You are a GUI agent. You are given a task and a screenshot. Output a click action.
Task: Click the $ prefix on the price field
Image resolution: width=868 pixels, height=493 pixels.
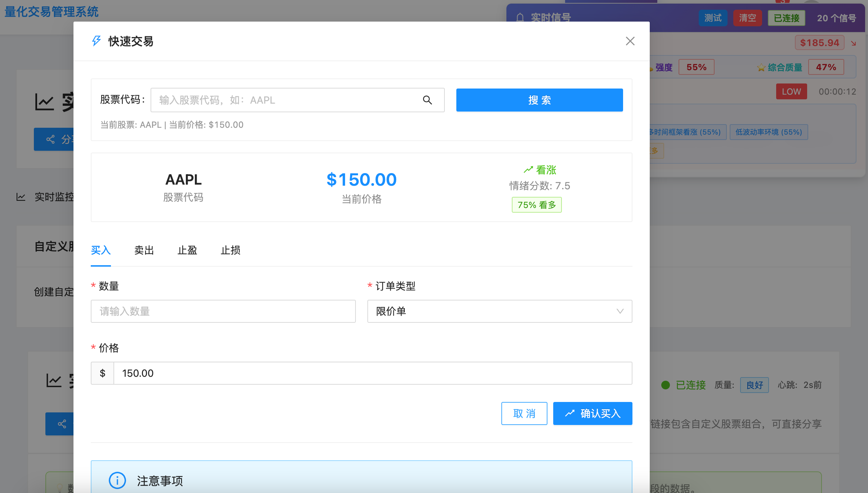coord(102,373)
